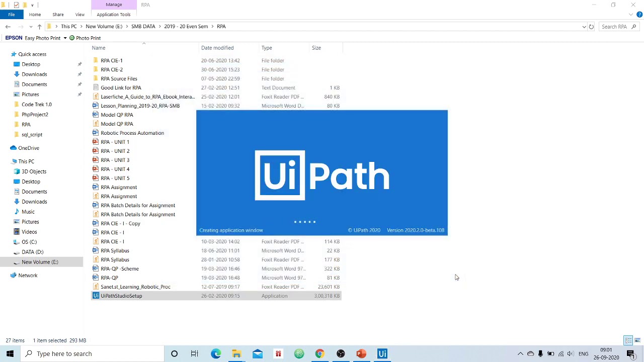644x362 pixels.
Task: Select the Robotic Process Automation document
Action: tap(132, 133)
